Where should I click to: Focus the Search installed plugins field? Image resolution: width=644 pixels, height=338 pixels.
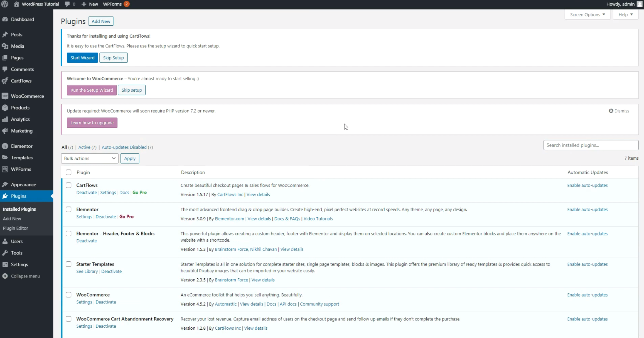591,145
